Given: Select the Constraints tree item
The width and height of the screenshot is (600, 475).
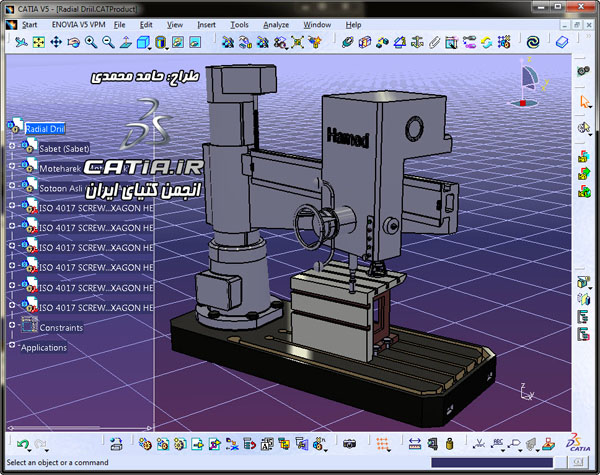Looking at the screenshot, I should pos(61,328).
